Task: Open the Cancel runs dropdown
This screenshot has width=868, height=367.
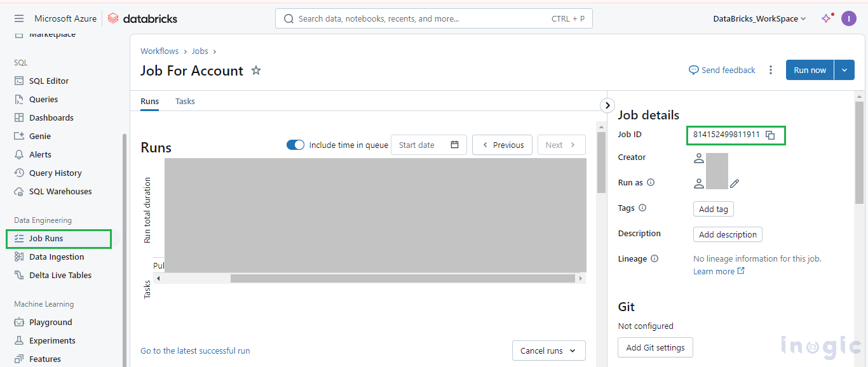Action: pos(549,350)
